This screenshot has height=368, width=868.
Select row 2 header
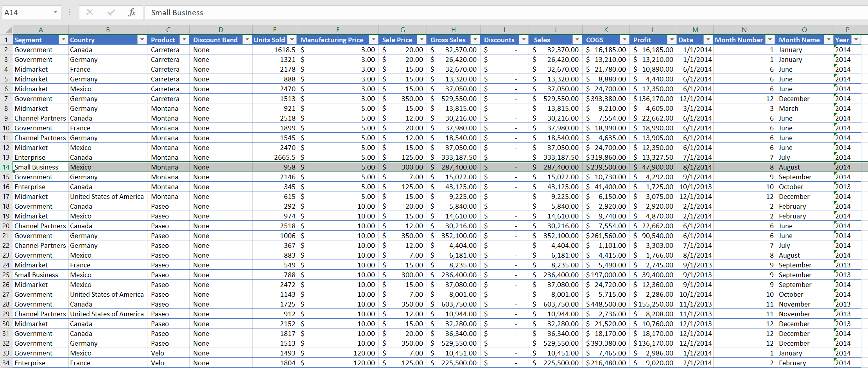click(x=6, y=50)
